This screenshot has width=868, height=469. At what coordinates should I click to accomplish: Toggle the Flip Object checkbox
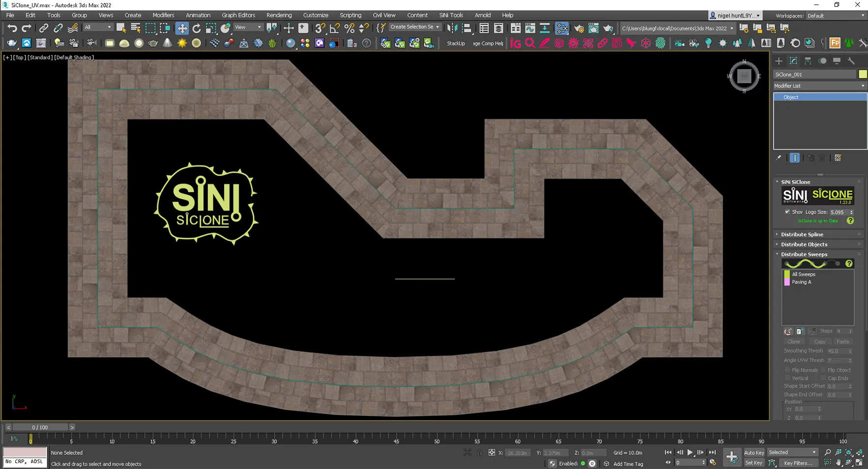[823, 370]
